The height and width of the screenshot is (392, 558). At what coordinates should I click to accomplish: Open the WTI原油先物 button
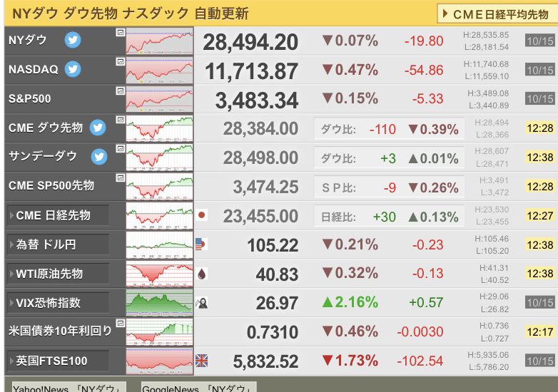point(58,274)
